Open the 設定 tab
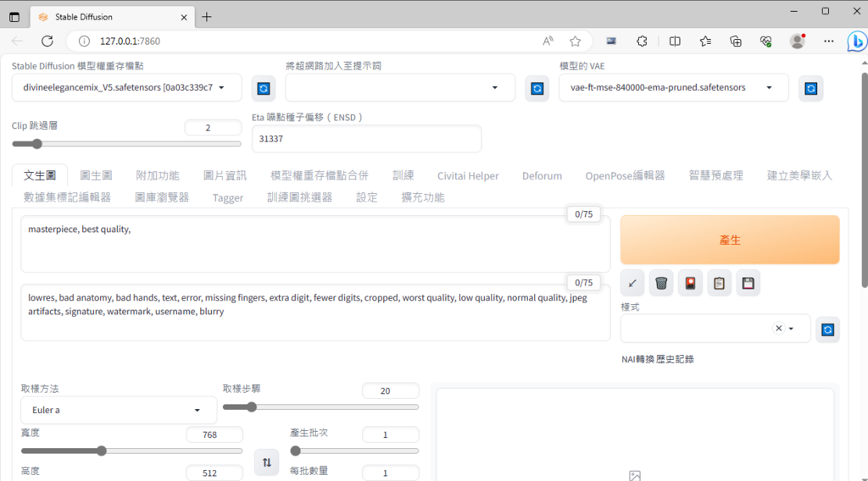 click(x=366, y=197)
